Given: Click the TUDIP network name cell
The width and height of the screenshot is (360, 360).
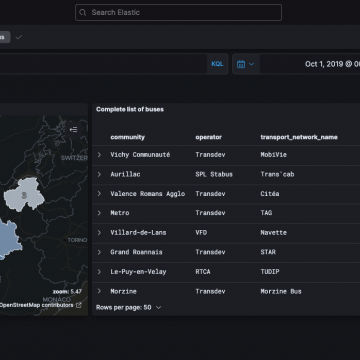Looking at the screenshot, I should pyautogui.click(x=270, y=272).
